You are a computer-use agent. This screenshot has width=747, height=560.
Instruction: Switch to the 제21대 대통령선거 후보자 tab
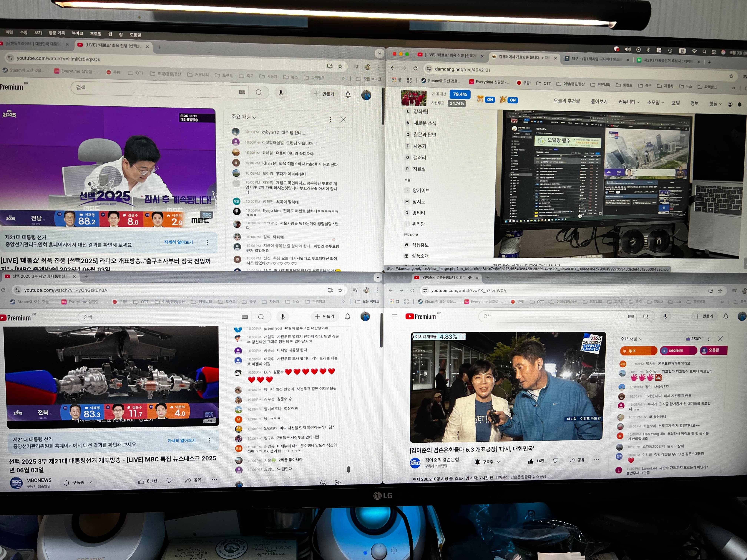click(x=668, y=61)
